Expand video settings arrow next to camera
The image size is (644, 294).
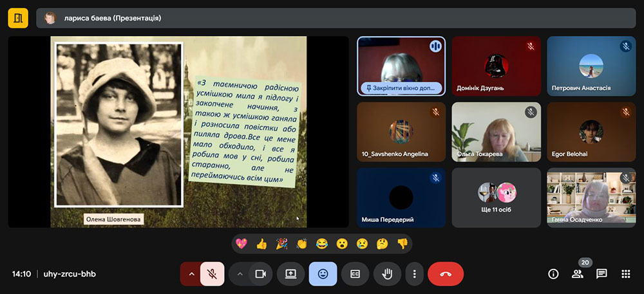[x=240, y=274]
